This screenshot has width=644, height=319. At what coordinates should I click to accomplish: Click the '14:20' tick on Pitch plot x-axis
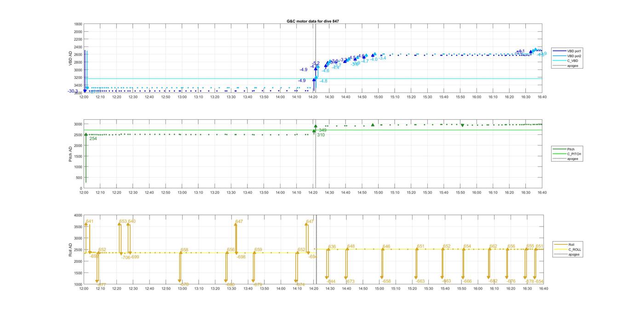(313, 192)
